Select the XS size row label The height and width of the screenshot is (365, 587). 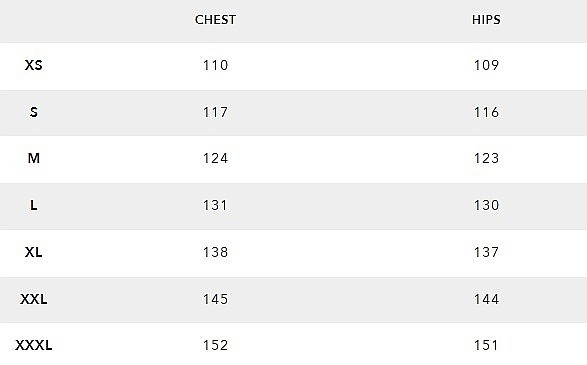[x=34, y=65]
